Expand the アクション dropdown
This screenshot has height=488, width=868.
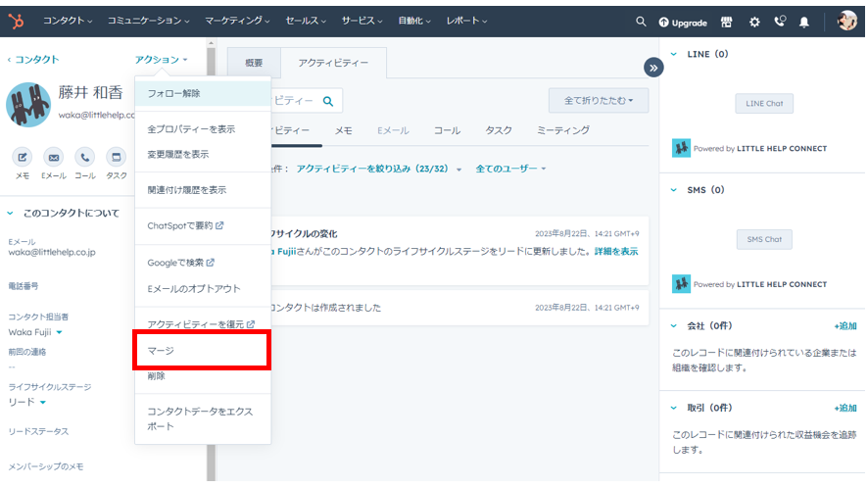[x=161, y=60]
